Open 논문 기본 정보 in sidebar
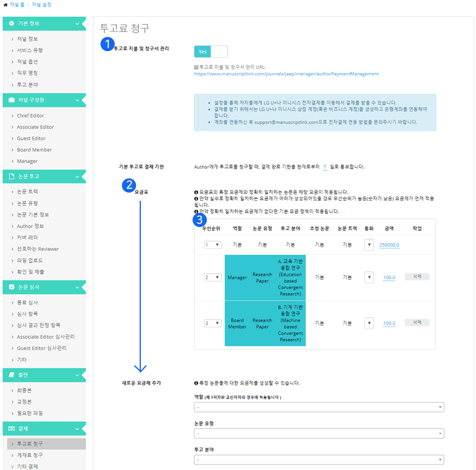476x470 pixels. [x=33, y=215]
